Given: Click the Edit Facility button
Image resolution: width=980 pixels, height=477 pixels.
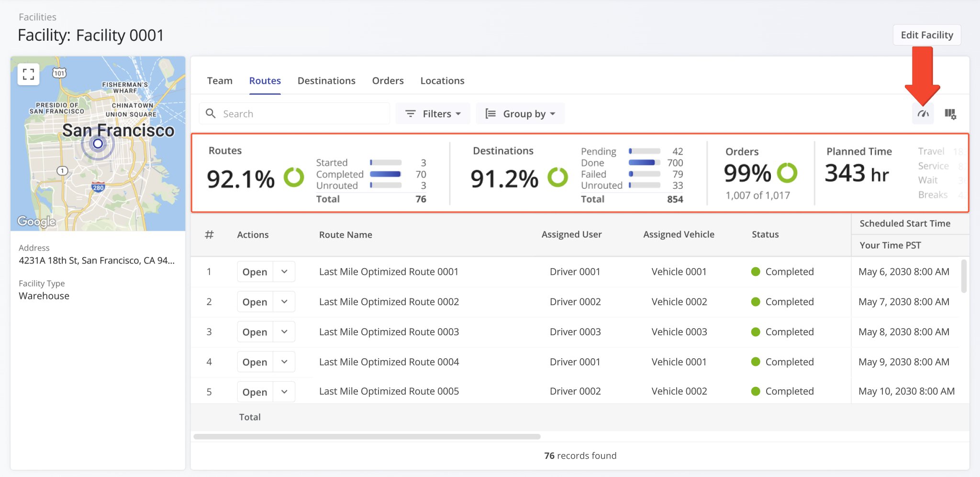Looking at the screenshot, I should coord(926,35).
